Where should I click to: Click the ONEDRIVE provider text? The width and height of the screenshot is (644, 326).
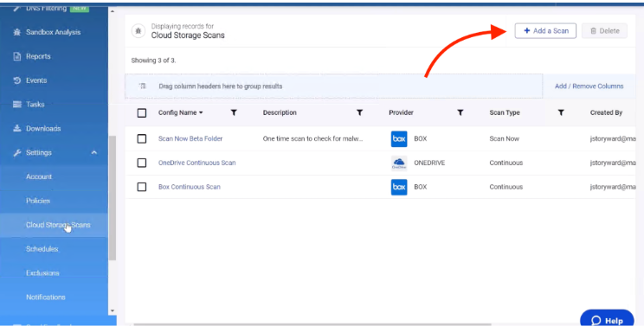429,163
